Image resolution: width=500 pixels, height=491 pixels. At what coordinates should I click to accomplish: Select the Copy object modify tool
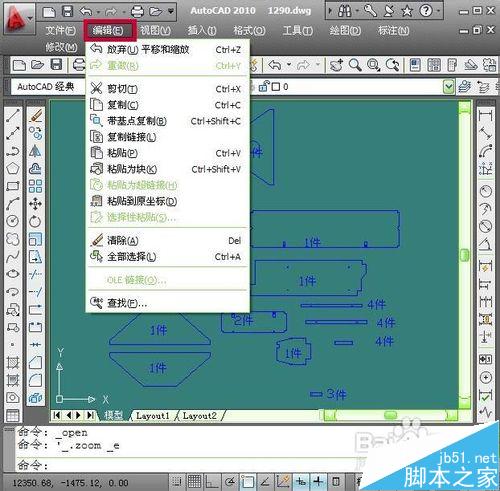pyautogui.click(x=35, y=133)
